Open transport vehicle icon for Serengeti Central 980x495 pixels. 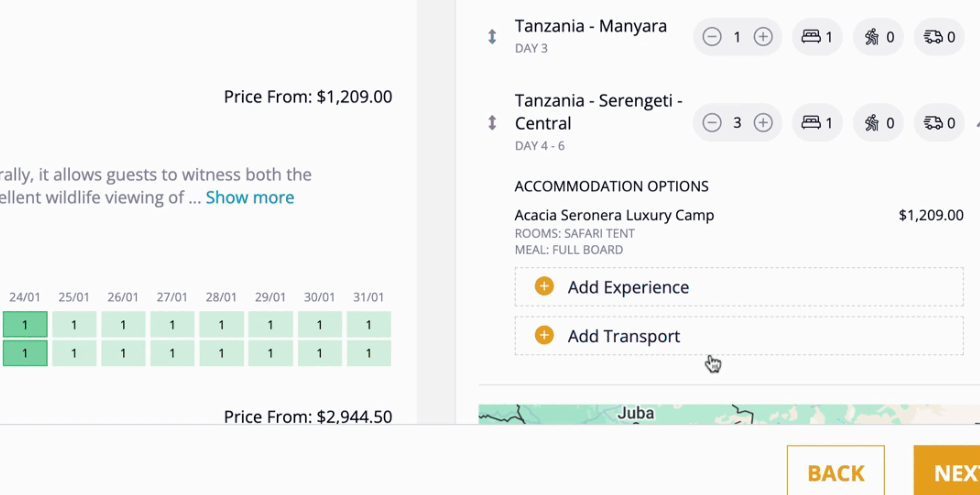[939, 123]
